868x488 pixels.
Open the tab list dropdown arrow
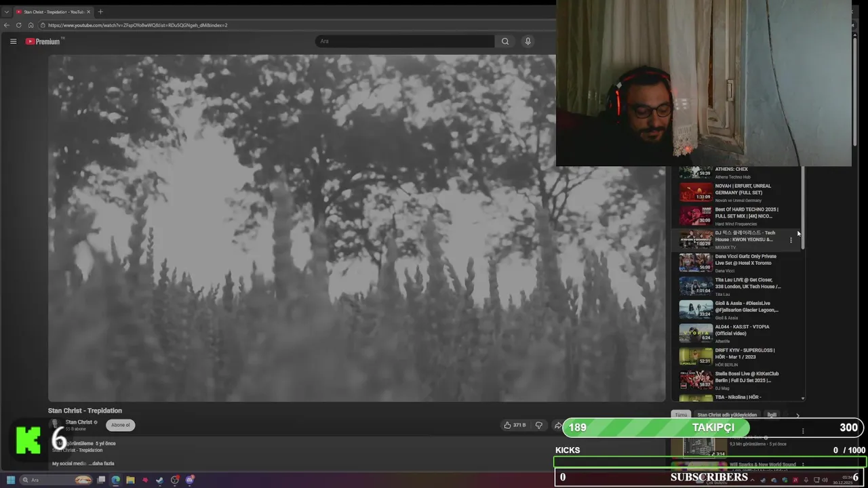7,12
